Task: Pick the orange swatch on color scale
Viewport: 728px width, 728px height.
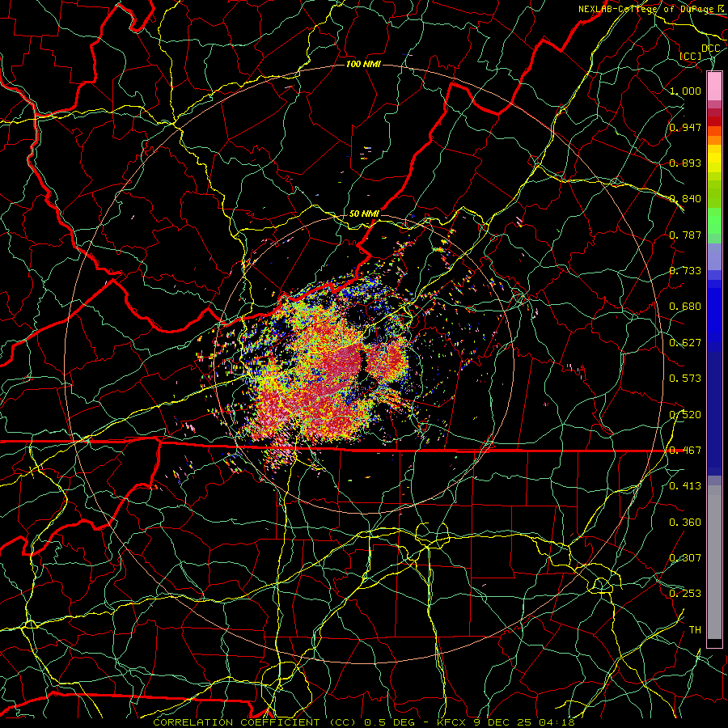Action: [714, 140]
